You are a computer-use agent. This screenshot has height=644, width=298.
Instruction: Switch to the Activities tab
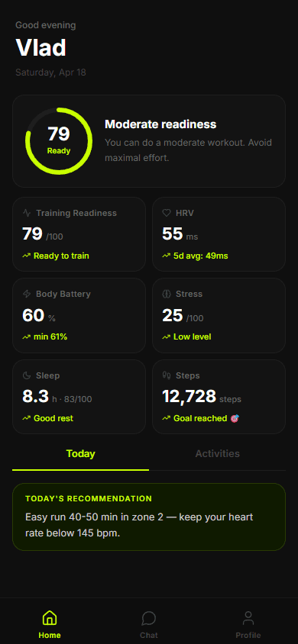point(218,454)
